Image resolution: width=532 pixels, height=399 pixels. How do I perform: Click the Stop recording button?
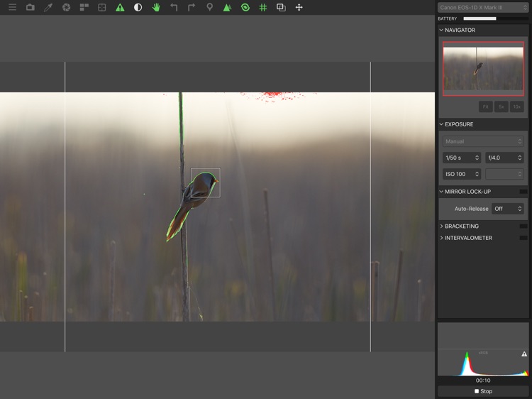pos(483,391)
